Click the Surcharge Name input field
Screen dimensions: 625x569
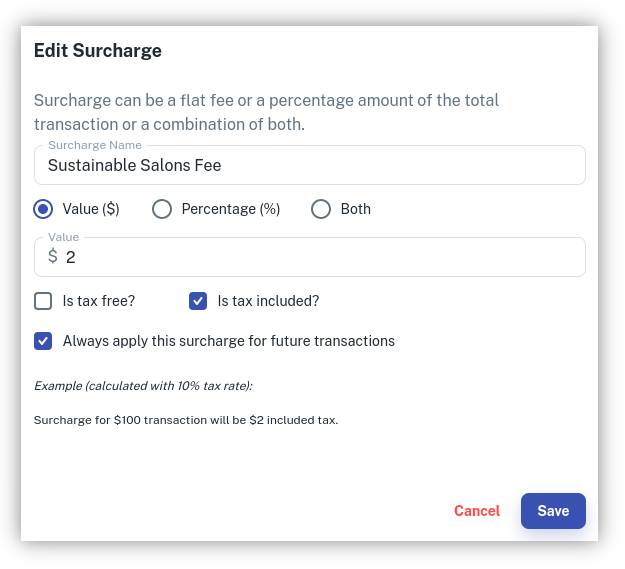310,166
